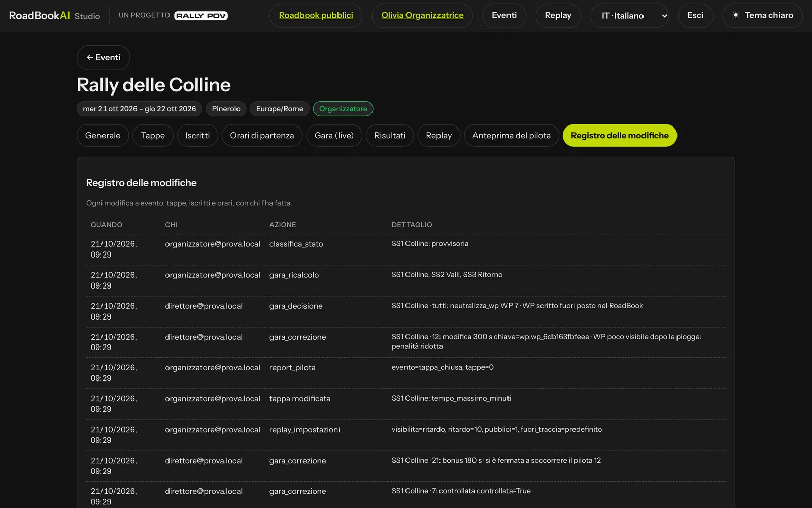Click the classifica_stato action cell
Screen dimensions: 812x508
[x=296, y=244]
